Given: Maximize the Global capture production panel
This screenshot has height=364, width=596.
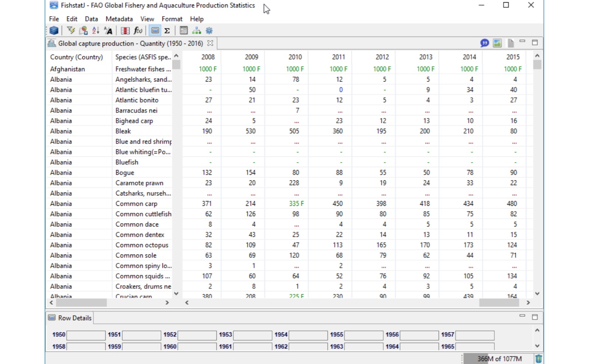Looking at the screenshot, I should pos(535,43).
